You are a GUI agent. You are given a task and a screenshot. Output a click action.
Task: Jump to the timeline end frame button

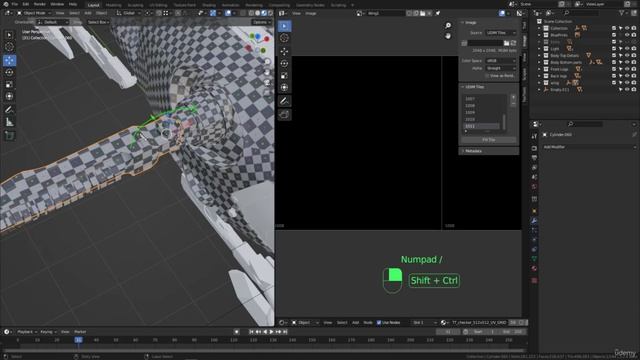tap(285, 332)
